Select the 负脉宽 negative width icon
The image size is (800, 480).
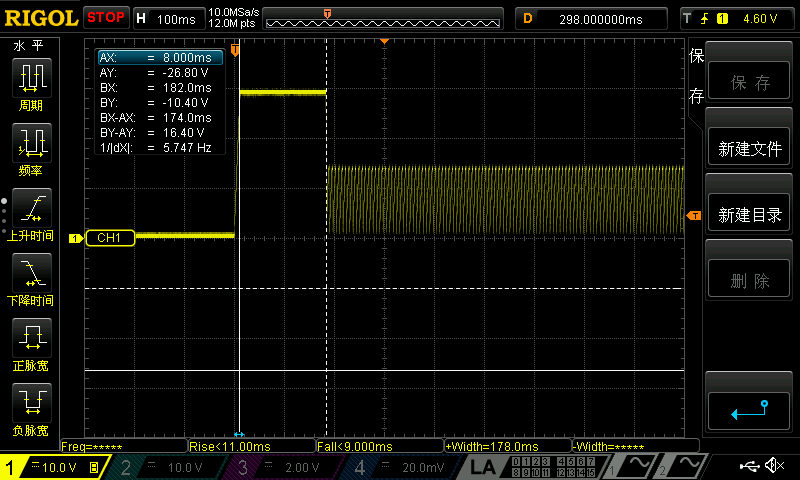click(32, 402)
